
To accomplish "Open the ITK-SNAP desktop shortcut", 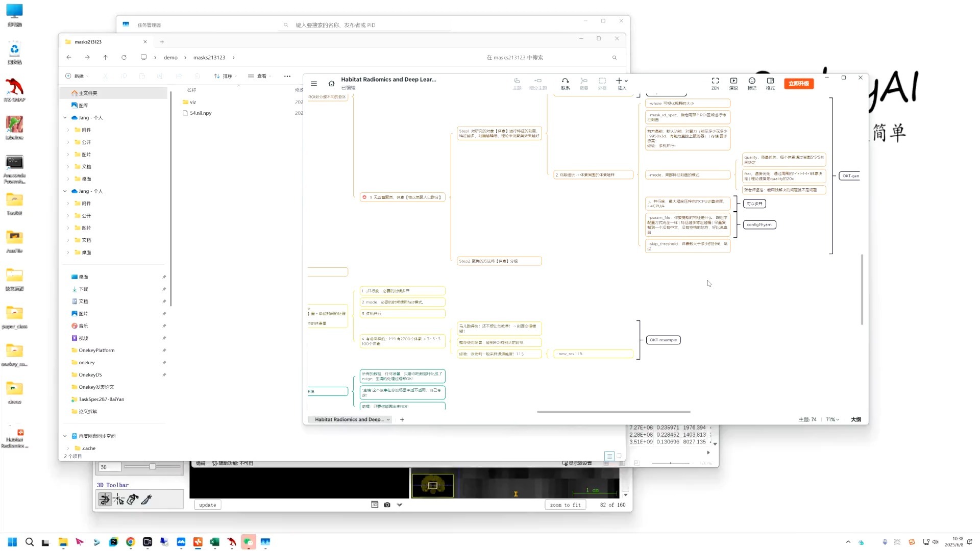I will click(14, 90).
